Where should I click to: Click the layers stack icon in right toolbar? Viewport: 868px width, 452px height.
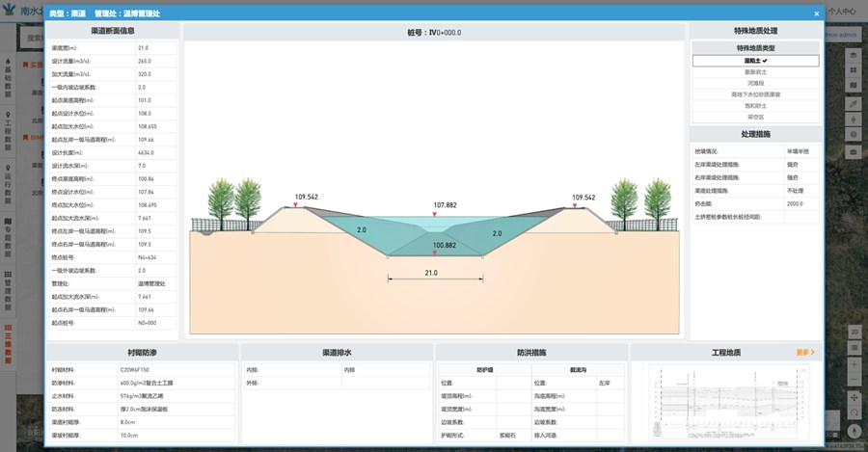click(x=853, y=54)
